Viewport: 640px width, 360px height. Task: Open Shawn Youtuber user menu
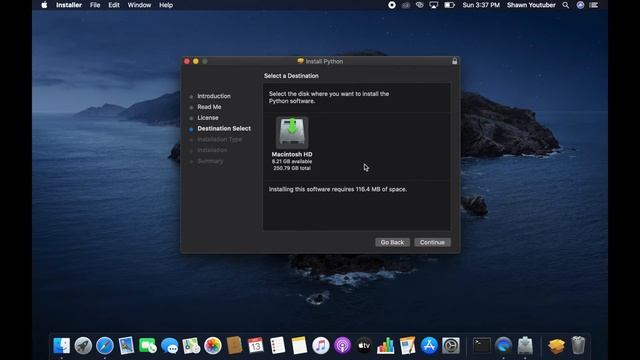pos(531,5)
